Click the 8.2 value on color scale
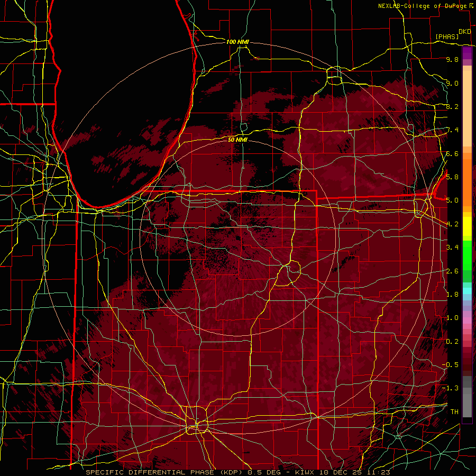Viewport: 476px width, 476px height. click(x=452, y=106)
